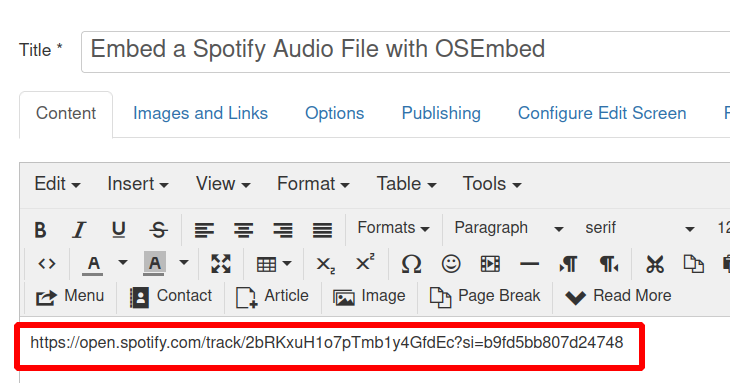Toggle italic formatting

79,229
